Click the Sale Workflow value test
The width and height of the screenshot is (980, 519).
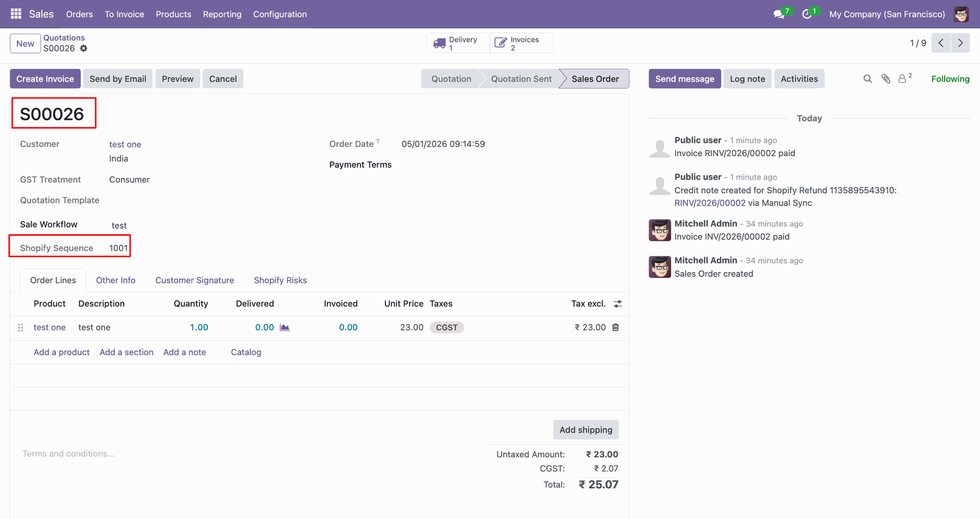coord(119,226)
